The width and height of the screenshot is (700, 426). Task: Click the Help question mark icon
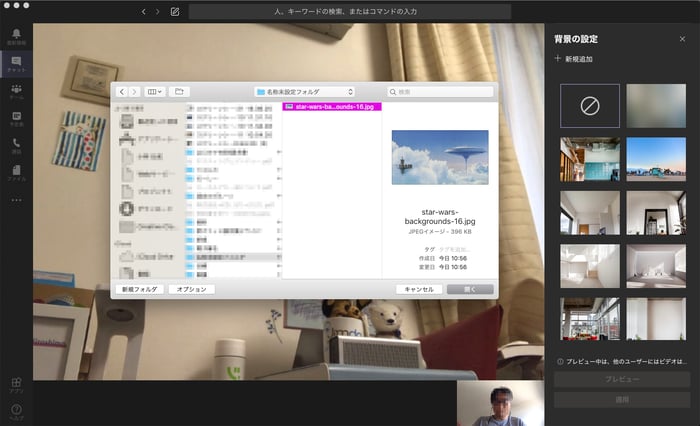[16, 410]
